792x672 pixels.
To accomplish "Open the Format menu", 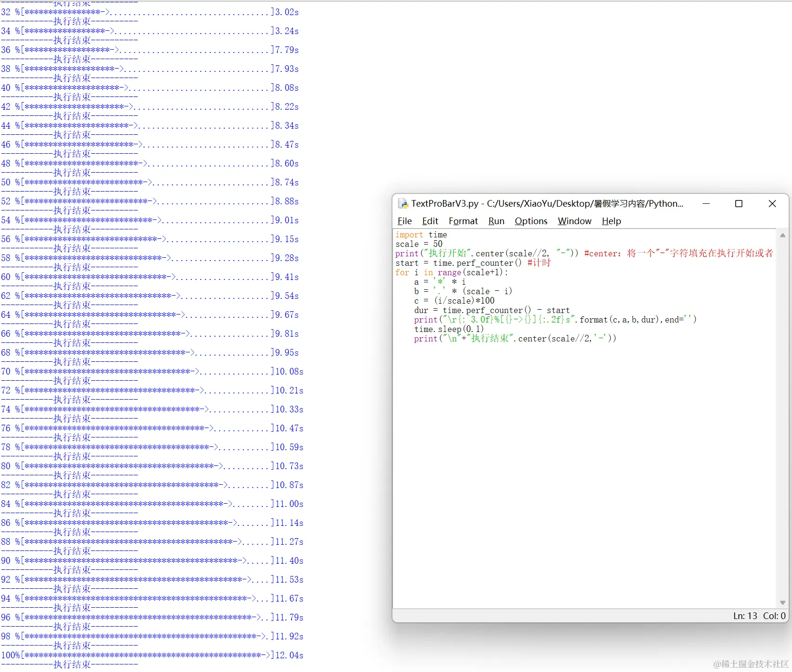I will point(463,221).
